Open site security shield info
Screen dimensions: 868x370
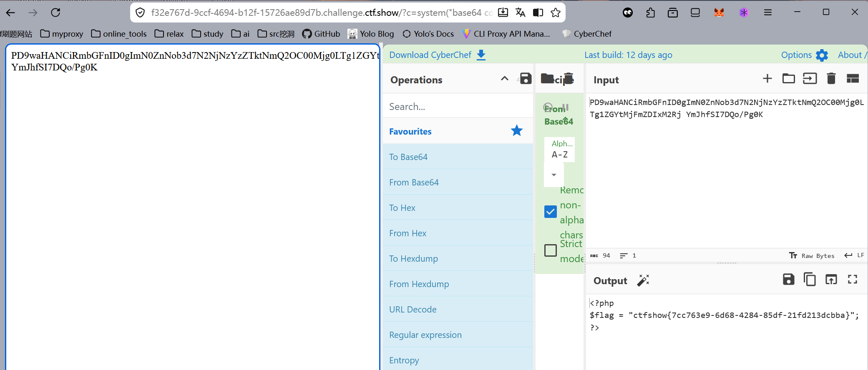click(141, 12)
